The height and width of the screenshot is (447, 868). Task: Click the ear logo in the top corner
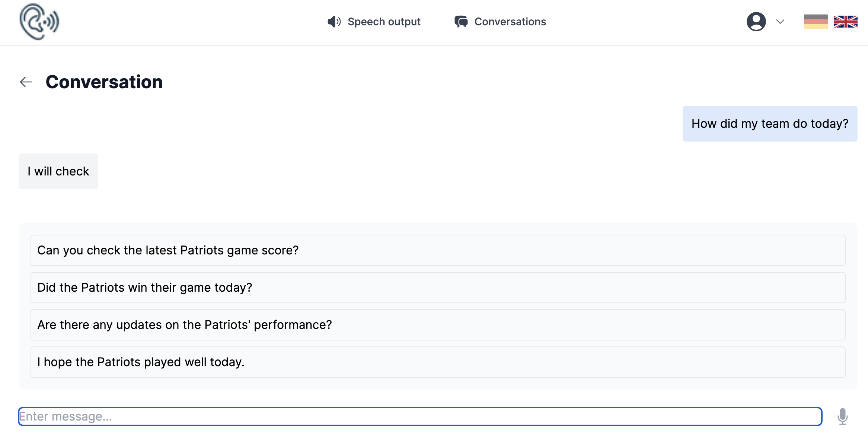point(40,22)
